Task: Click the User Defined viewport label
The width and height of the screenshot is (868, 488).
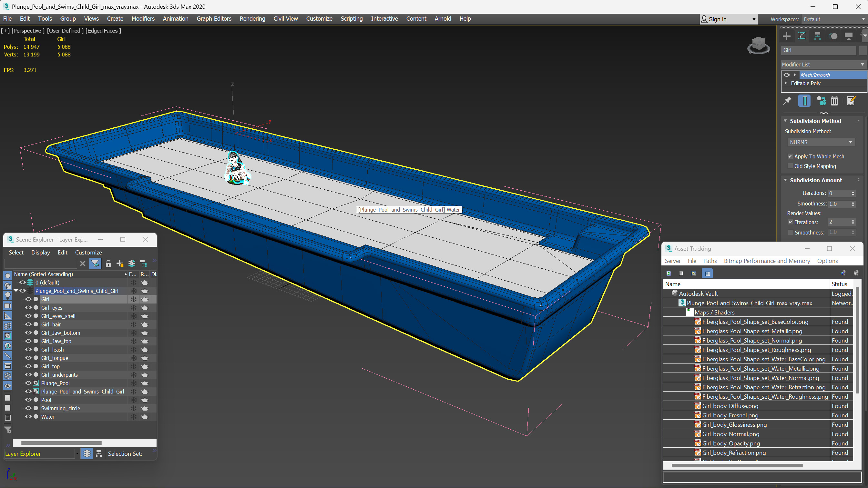Action: click(x=65, y=31)
